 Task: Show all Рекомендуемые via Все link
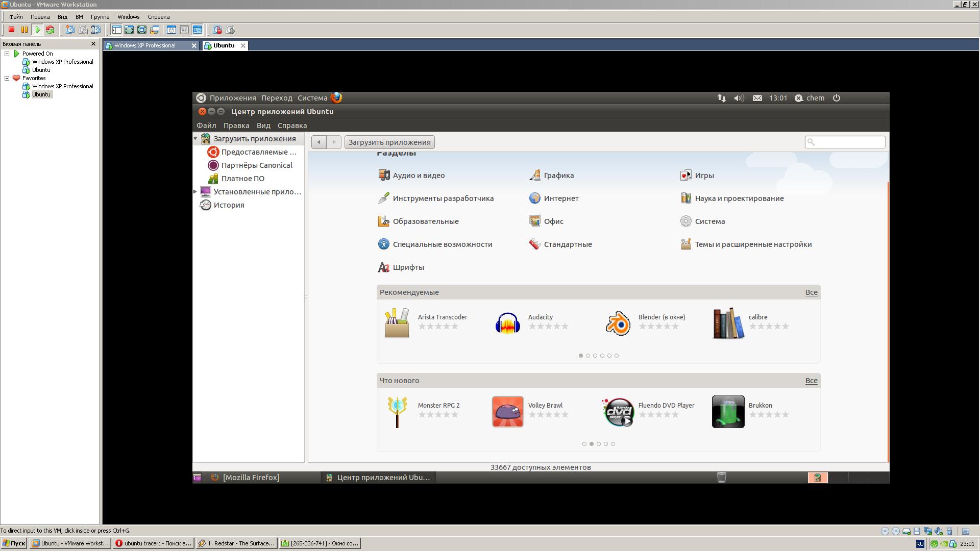click(811, 292)
